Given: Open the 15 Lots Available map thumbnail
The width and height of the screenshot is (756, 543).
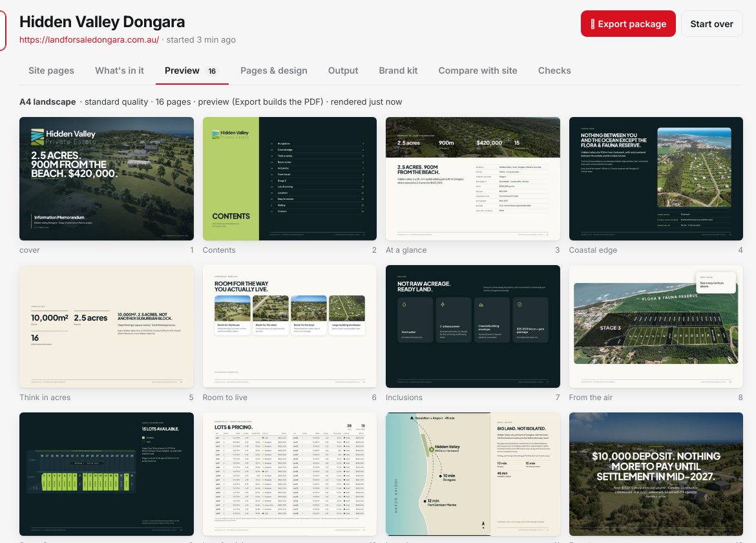Looking at the screenshot, I should (x=107, y=474).
